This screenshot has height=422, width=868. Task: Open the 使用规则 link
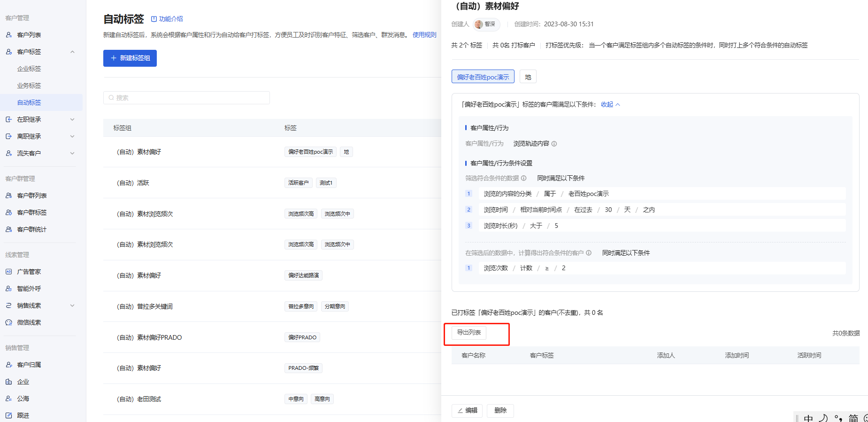tap(424, 35)
